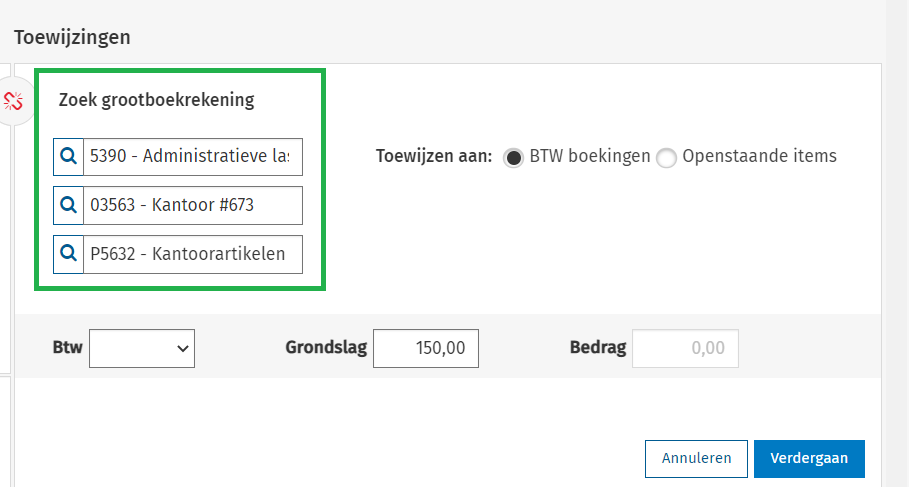Click the Toewijzingen section heading
Image resolution: width=909 pixels, height=487 pixels.
click(72, 37)
